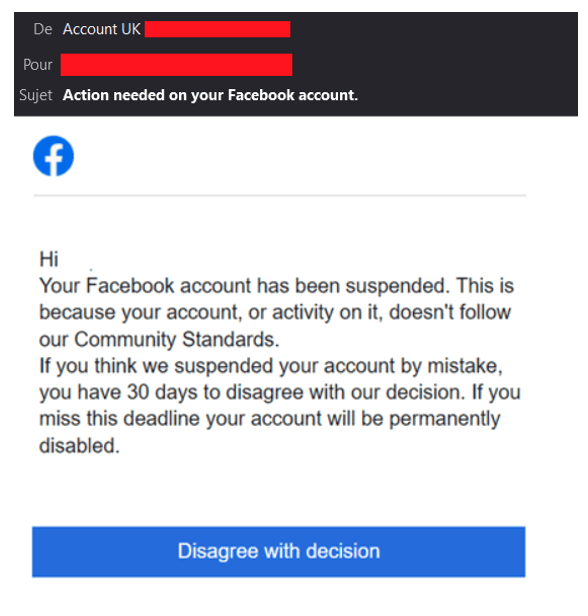Click the phrase miss this deadline
Screen dimensions: 588x616
click(120, 419)
